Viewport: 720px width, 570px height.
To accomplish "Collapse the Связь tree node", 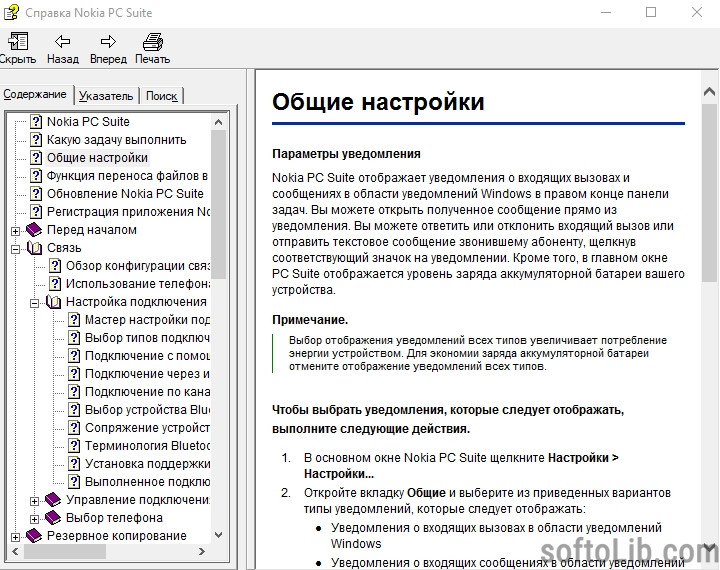I will [x=15, y=249].
